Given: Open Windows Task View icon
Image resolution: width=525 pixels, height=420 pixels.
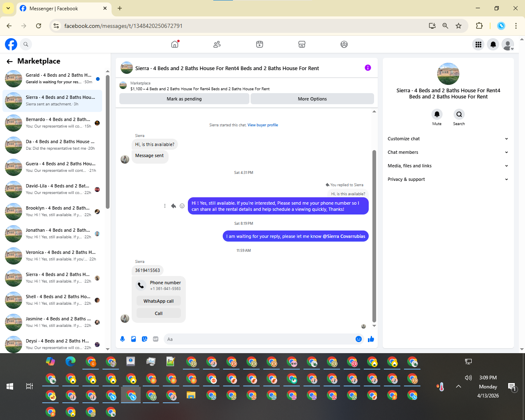Looking at the screenshot, I should point(30,386).
